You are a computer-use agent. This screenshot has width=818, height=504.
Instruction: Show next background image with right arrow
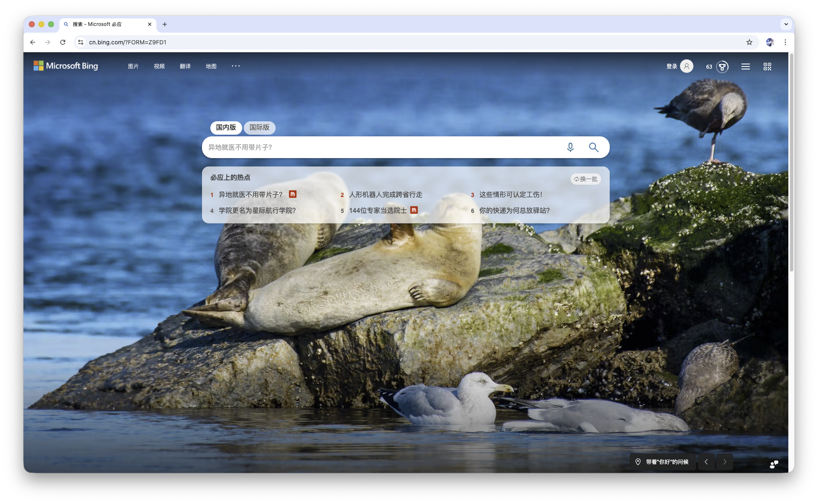[x=724, y=462]
